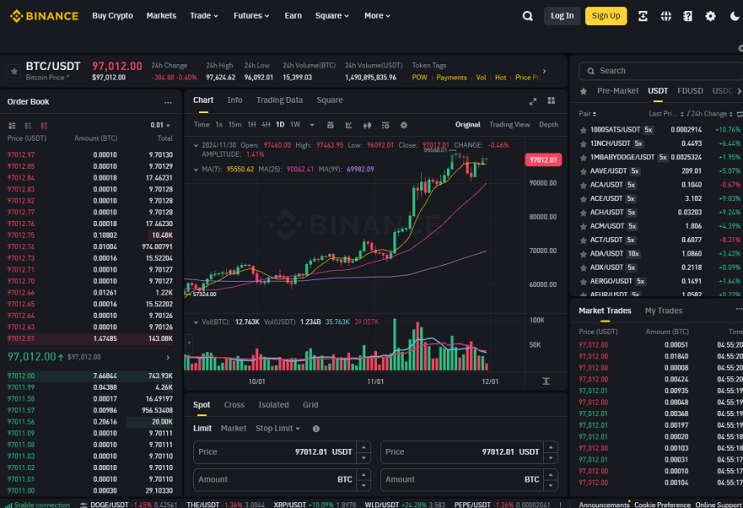The height and width of the screenshot is (508, 743).
Task: Click the POW token tag
Action: (419, 77)
